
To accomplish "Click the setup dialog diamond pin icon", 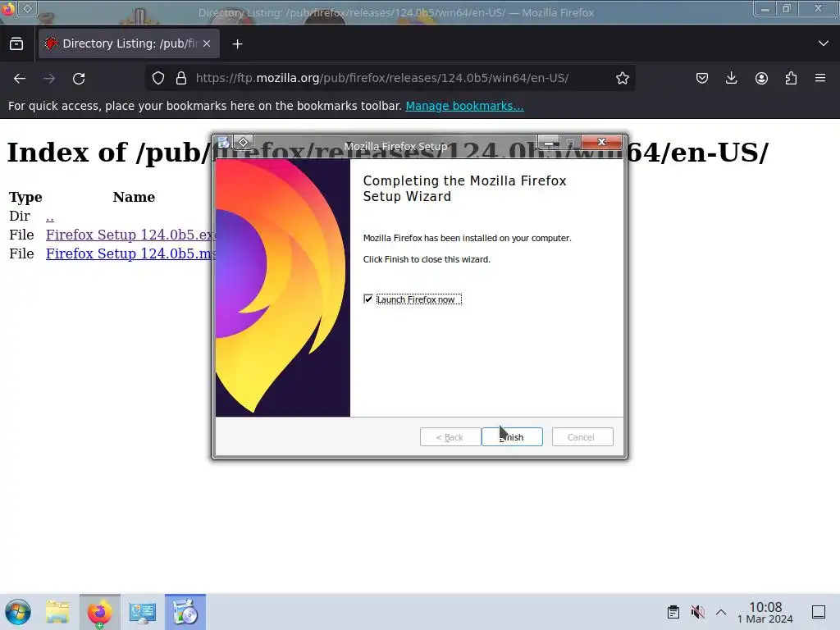I will 243,143.
